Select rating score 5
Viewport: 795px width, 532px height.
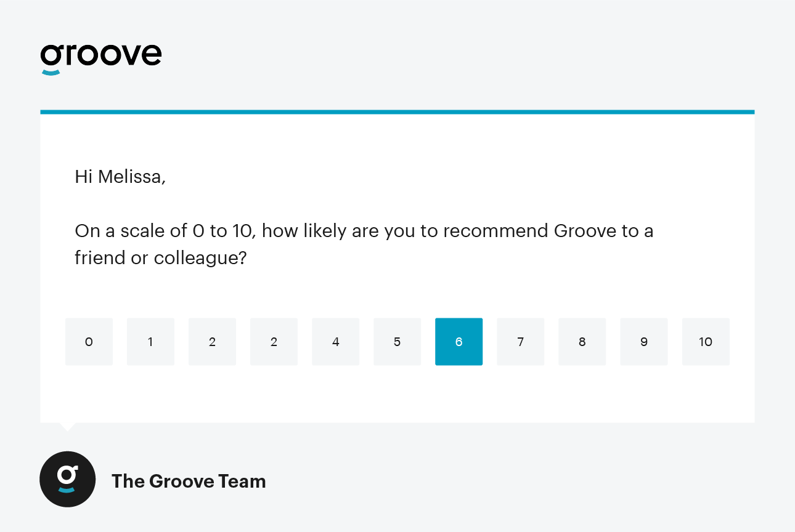click(x=397, y=342)
